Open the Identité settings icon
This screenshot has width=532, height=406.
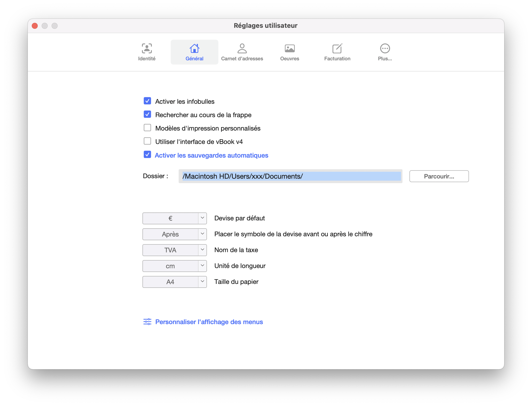(x=147, y=48)
